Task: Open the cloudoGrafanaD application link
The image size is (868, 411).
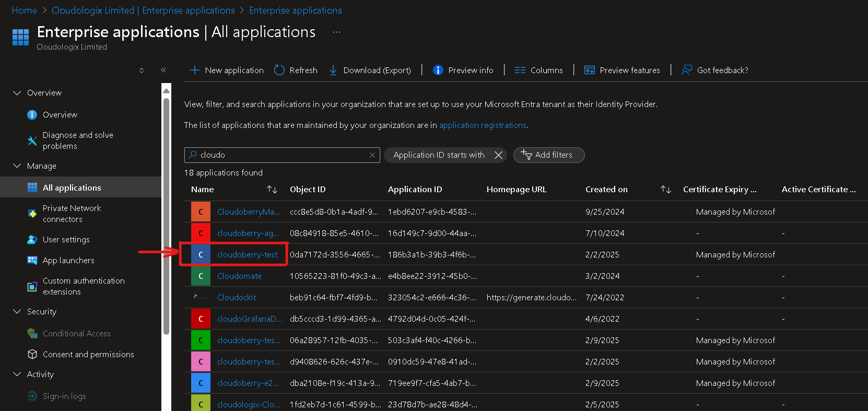Action: point(250,319)
